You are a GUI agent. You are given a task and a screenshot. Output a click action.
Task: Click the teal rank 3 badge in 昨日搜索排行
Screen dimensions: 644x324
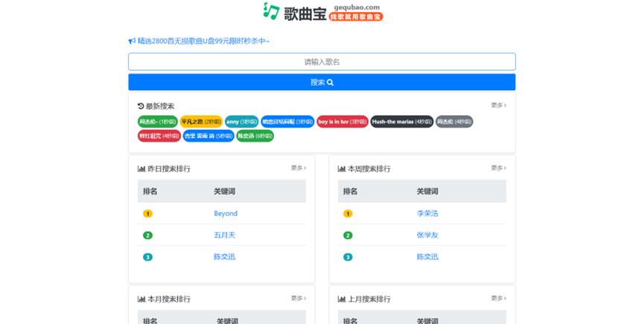point(147,257)
